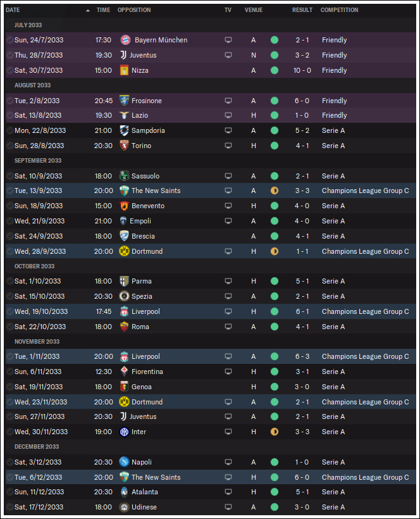
Task: Click the Benevento club badge
Action: point(124,206)
